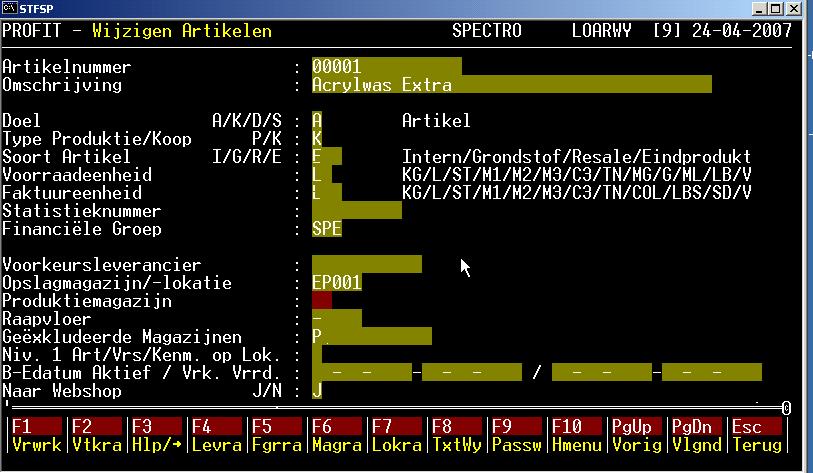Click the F2 Vtkra function key button

(x=96, y=435)
